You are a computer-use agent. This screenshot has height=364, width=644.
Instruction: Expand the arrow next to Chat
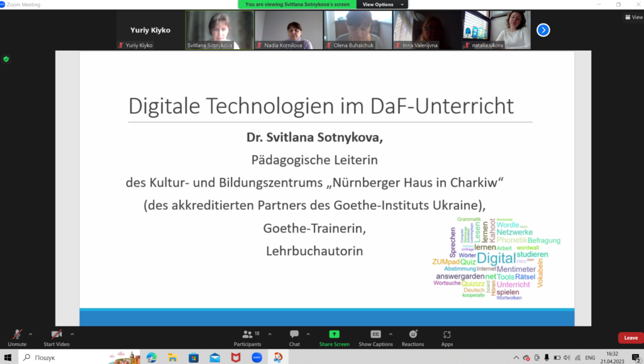308,334
